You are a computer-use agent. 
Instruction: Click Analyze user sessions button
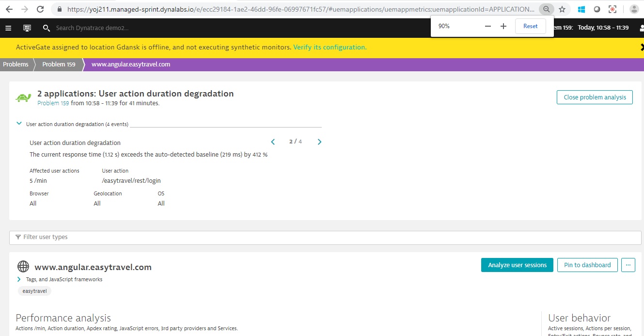tap(517, 265)
